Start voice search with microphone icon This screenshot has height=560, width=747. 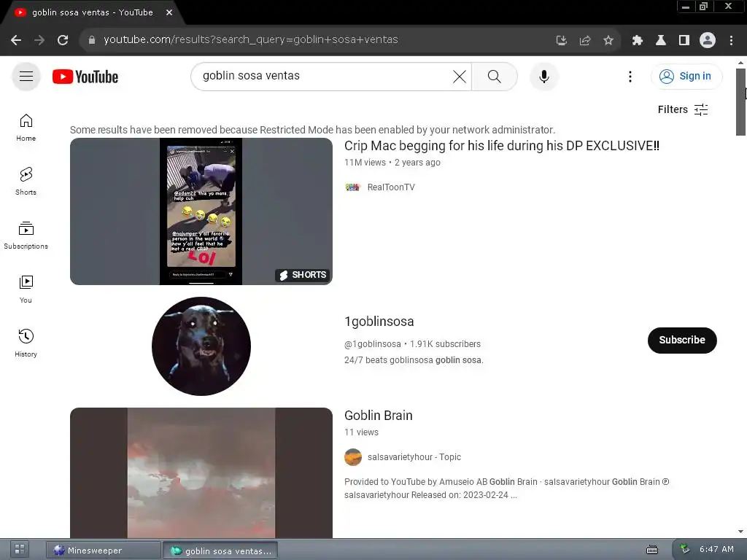(x=543, y=76)
